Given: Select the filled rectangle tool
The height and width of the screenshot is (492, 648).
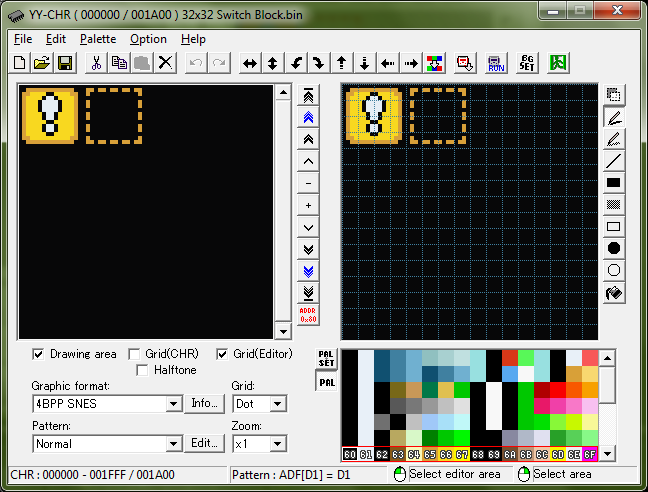Looking at the screenshot, I should (x=614, y=183).
